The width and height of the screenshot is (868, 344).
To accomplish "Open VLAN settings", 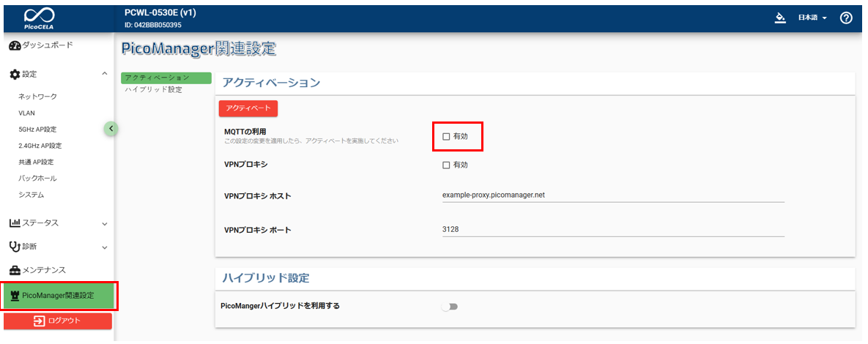I will pos(26,113).
